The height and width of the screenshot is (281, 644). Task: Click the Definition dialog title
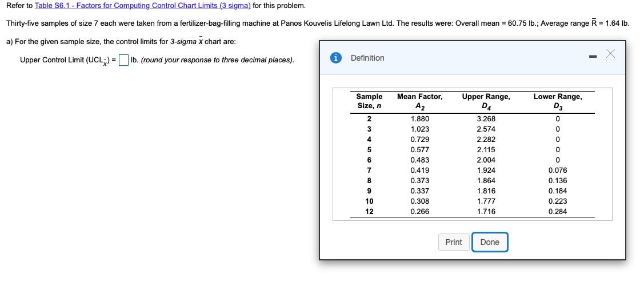tap(367, 58)
